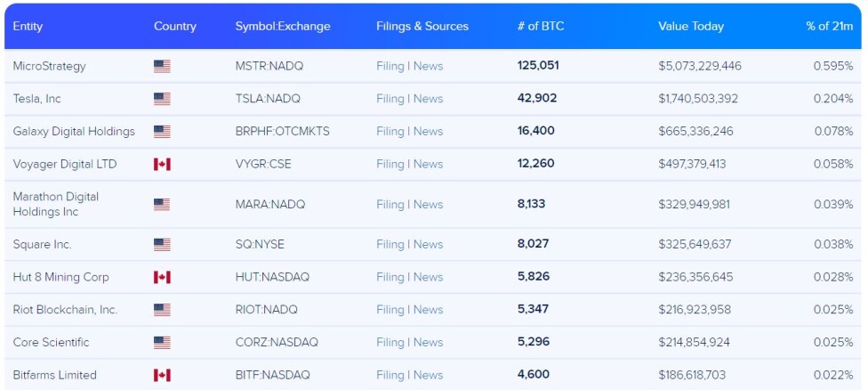Click the US flag in Square Inc. row
Screen dimensions: 868x390
(x=162, y=244)
